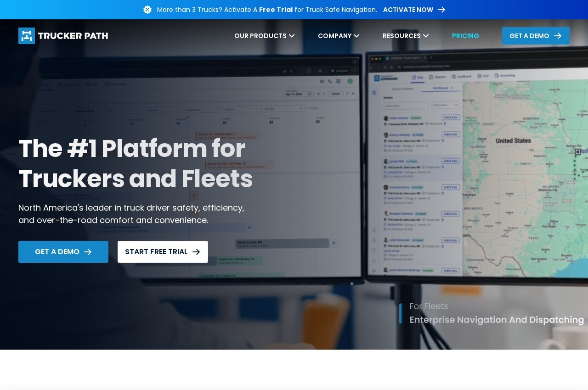This screenshot has height=390, width=588.
Task: Open the COMPANY dropdown menu
Action: point(339,36)
